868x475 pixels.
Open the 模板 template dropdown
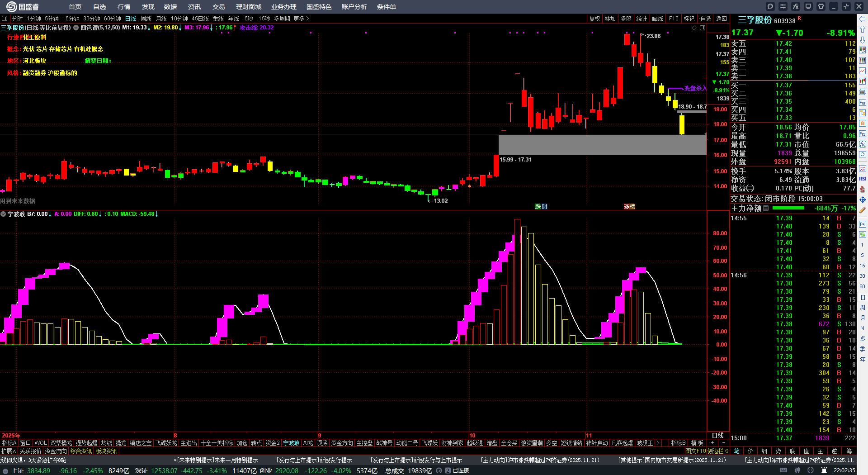click(x=697, y=443)
